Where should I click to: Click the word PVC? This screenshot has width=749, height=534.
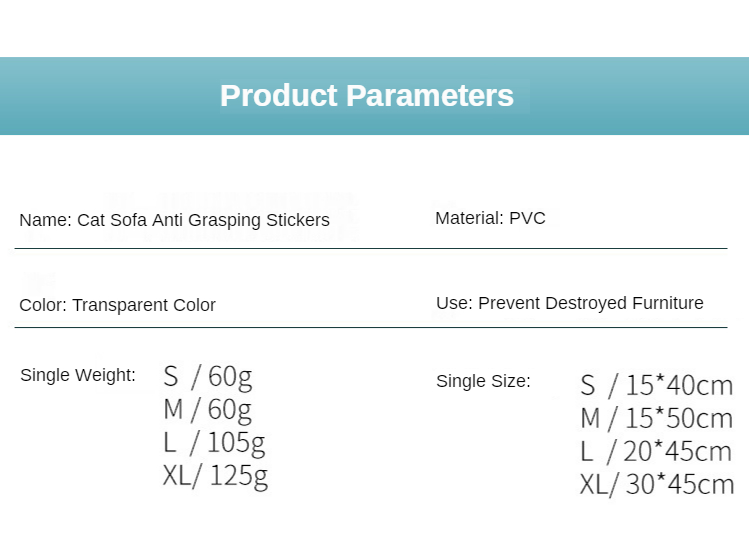click(x=527, y=218)
